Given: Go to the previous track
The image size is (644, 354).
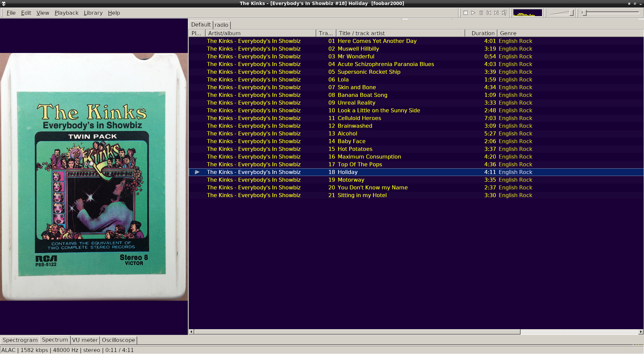Looking at the screenshot, I should click(x=489, y=13).
